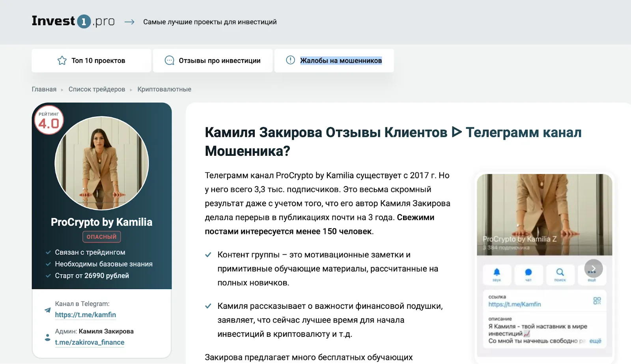The height and width of the screenshot is (364, 631).
Task: Open the https://t.me/kamfin link
Action: [86, 315]
